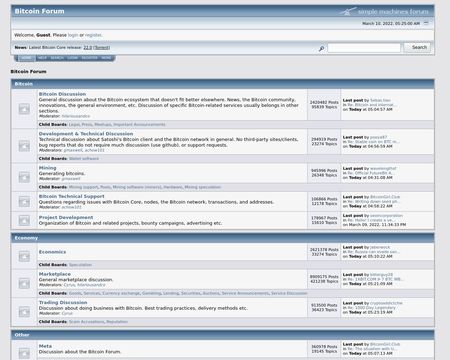The width and height of the screenshot is (450, 360).
Task: Click the Development & Technical Discussion board icon
Action: (24, 146)
